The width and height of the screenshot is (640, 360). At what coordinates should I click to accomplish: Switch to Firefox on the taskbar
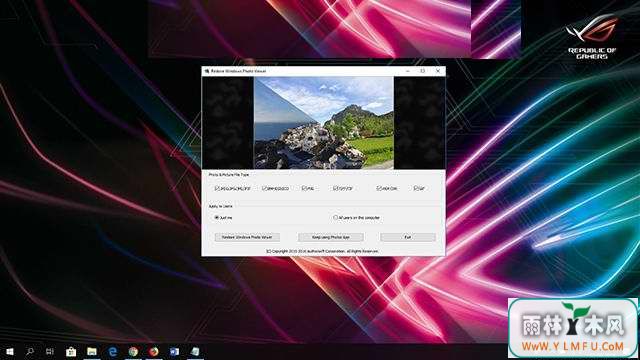[153, 351]
